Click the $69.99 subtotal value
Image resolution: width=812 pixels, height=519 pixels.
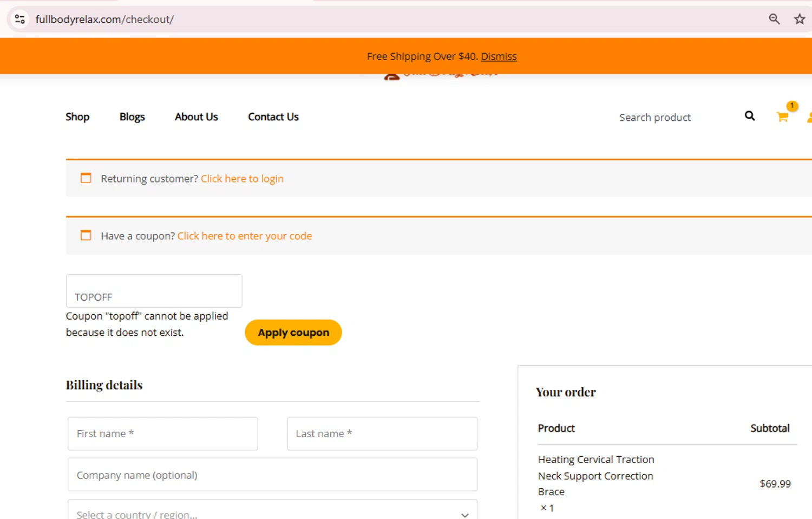775,484
